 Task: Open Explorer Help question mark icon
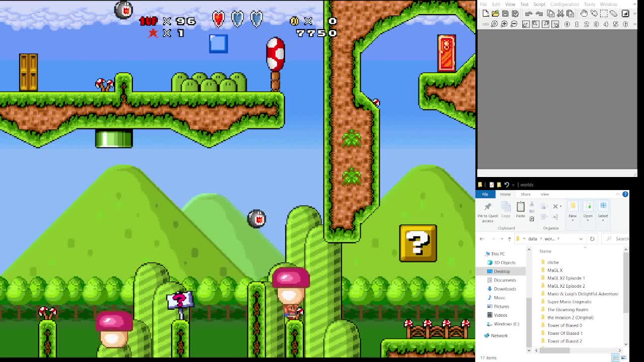tap(625, 194)
